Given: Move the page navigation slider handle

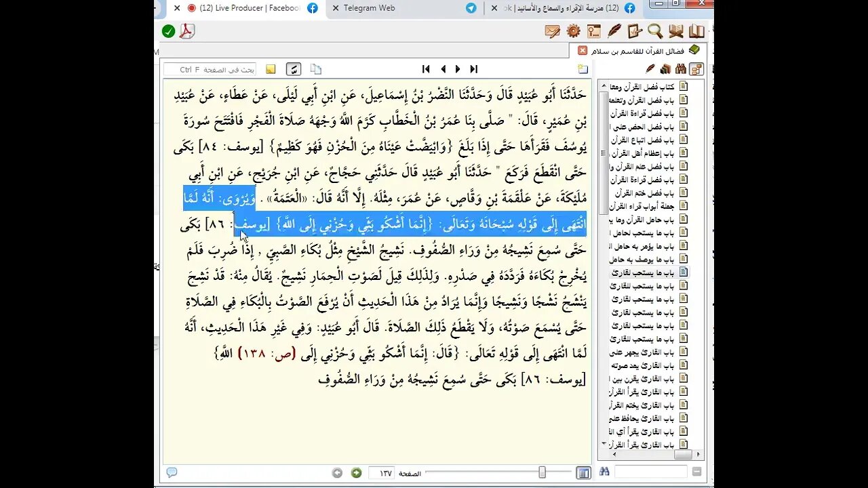Looking at the screenshot, I should (542, 472).
